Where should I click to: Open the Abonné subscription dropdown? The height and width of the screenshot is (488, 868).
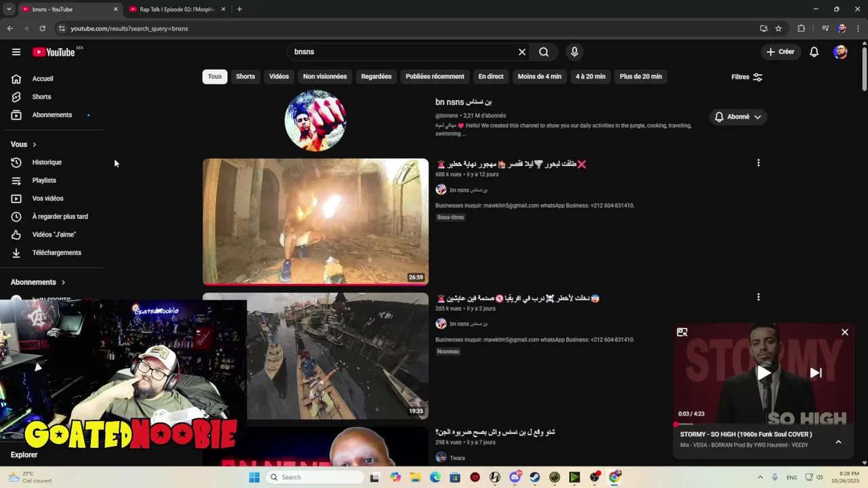tap(738, 117)
